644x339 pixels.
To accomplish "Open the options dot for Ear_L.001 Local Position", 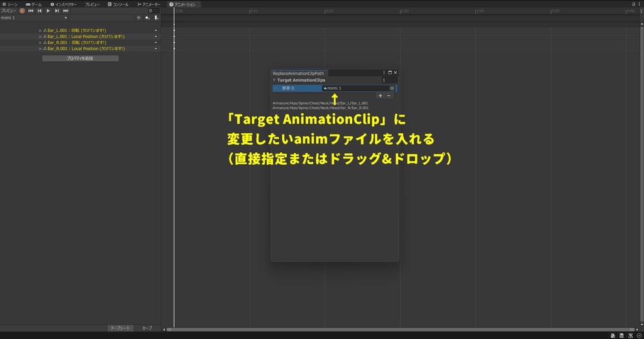I will tap(156, 36).
